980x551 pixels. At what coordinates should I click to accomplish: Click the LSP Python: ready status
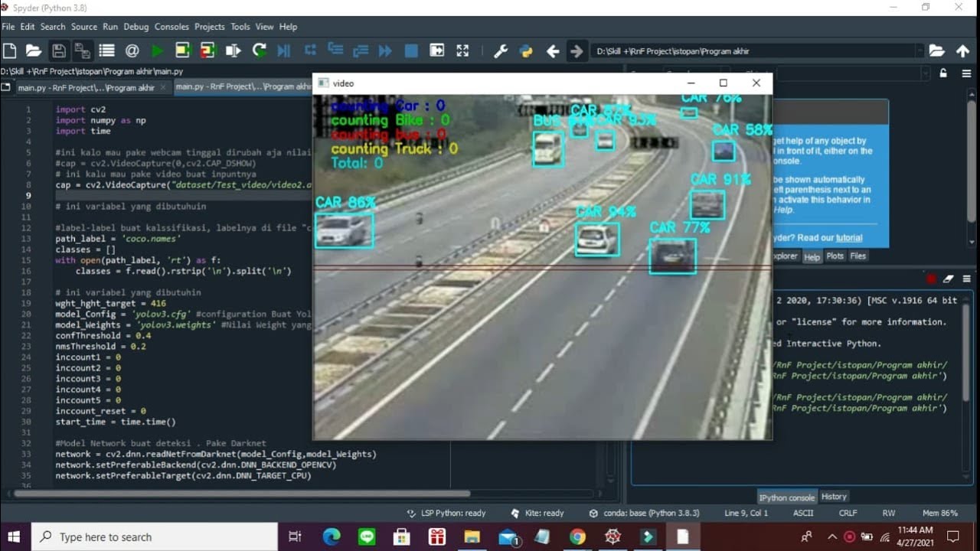tap(447, 514)
